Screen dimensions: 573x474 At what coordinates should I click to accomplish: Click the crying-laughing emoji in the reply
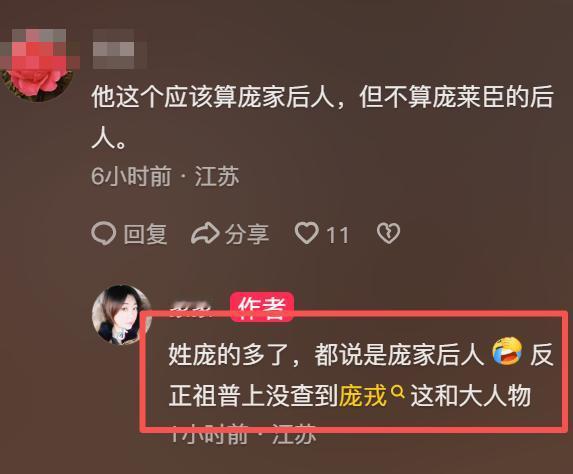506,352
